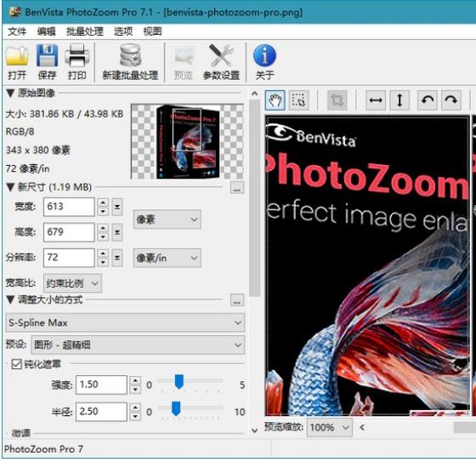Viewport: 476px width, 462px height.
Task: Collapse the 新尺寸 section
Action: click(10, 187)
